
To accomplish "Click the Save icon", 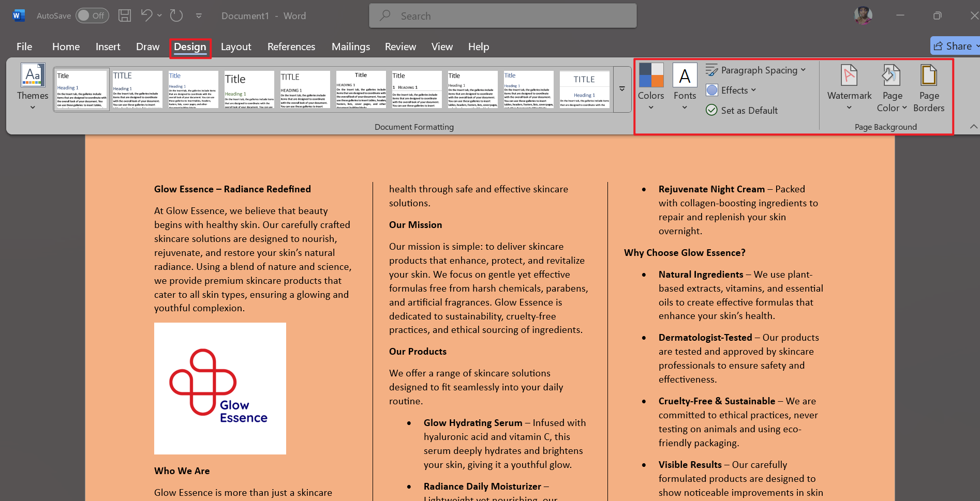I will pos(124,16).
